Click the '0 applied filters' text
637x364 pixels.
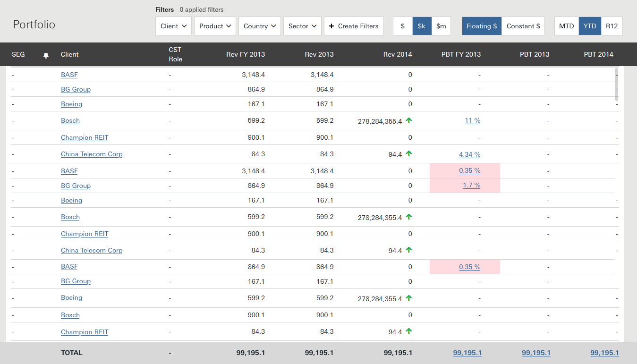202,9
